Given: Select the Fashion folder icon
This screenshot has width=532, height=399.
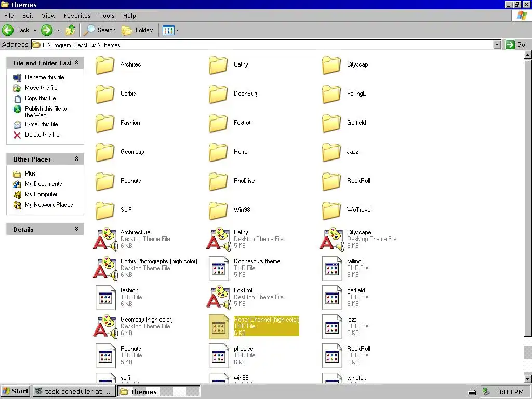Looking at the screenshot, I should tap(105, 124).
